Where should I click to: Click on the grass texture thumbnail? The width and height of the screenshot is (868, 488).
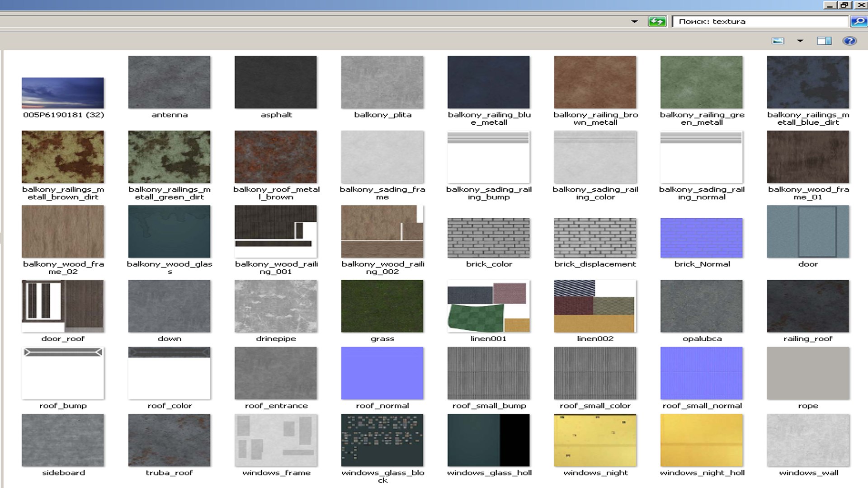(x=382, y=306)
